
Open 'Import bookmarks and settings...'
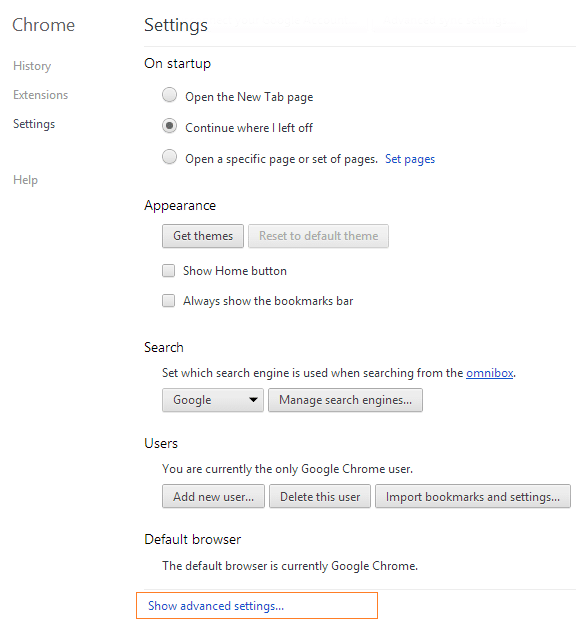(473, 497)
